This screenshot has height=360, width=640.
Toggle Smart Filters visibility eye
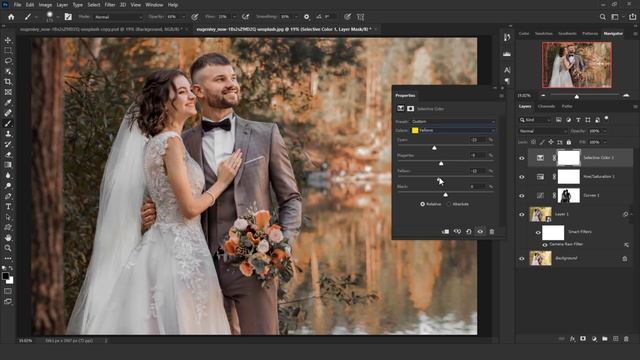538,232
